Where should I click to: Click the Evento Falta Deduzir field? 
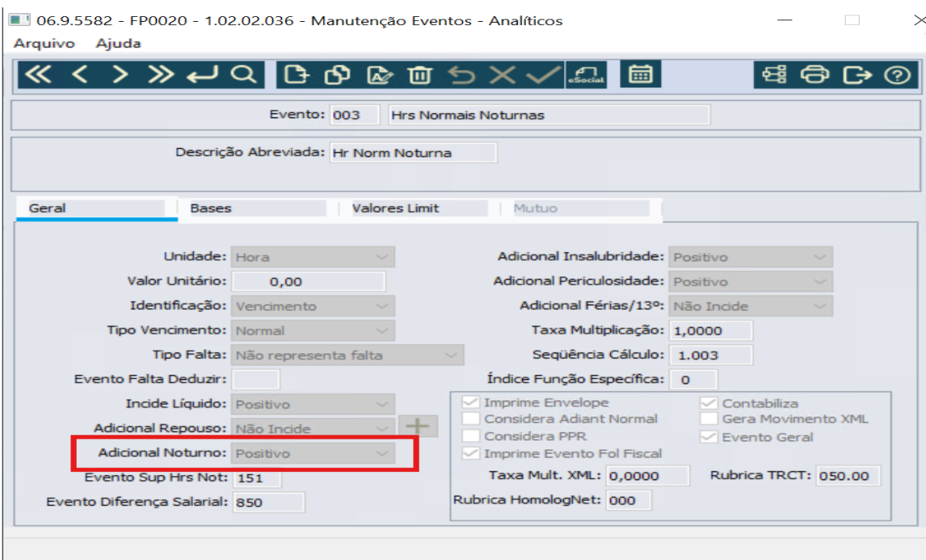click(255, 380)
